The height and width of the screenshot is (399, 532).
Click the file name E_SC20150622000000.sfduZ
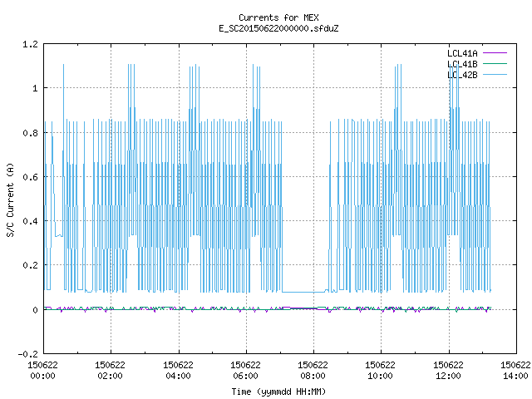tap(278, 28)
